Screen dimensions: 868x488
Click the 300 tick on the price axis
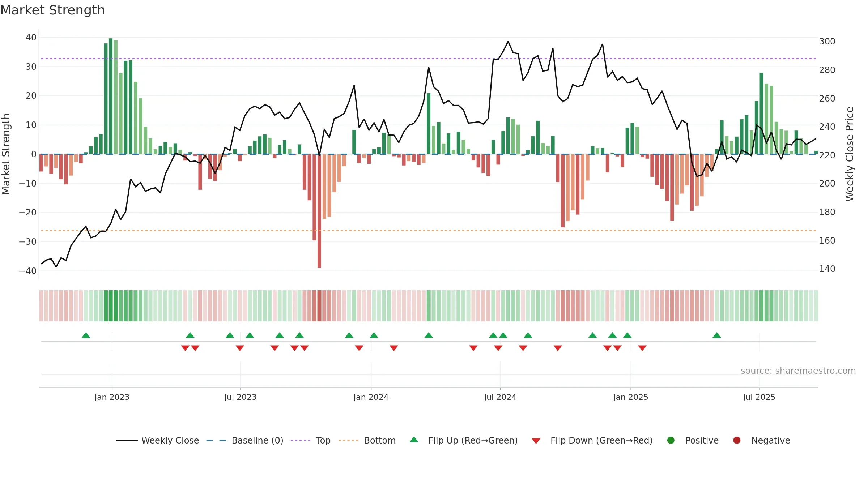pyautogui.click(x=827, y=42)
